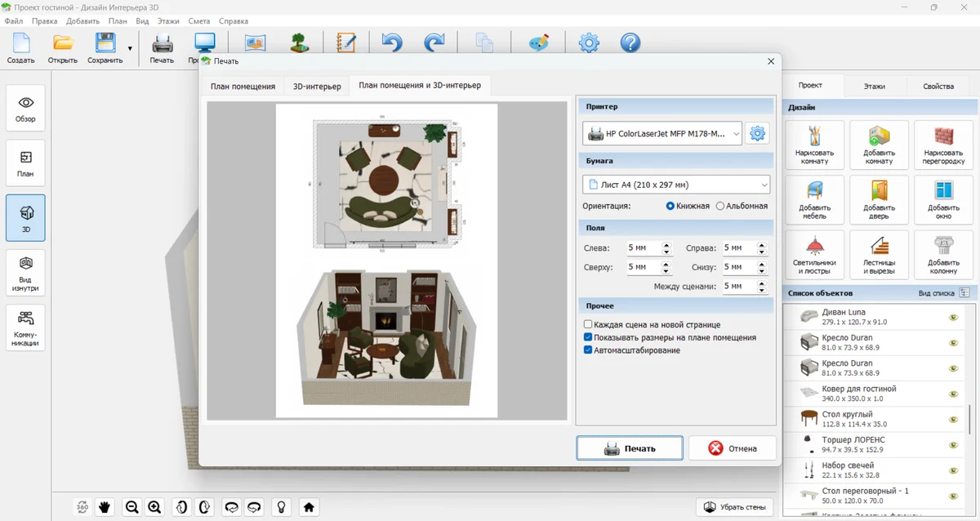Uncheck the Автомасштабирование checkbox

tap(588, 350)
